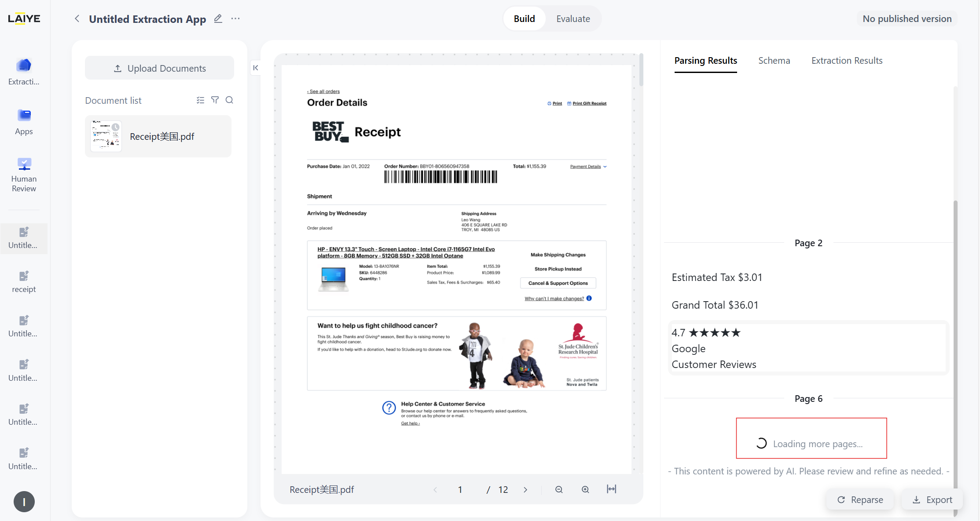The width and height of the screenshot is (980, 521).
Task: Click the Reparse button
Action: (860, 500)
